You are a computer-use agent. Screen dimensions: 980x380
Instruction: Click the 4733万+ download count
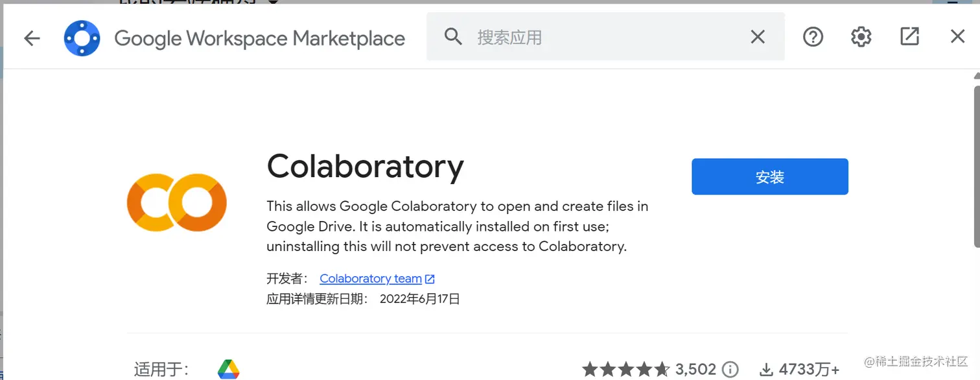[810, 370]
